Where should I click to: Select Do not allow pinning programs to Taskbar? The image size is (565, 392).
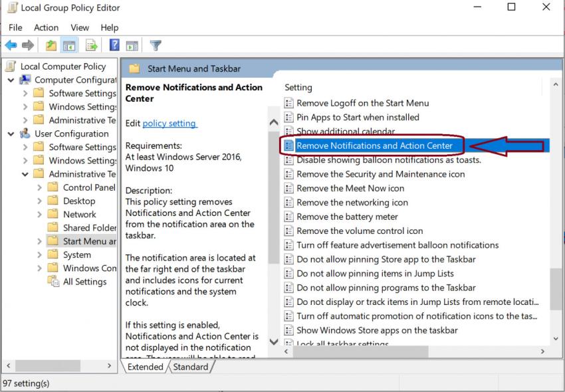pos(386,288)
